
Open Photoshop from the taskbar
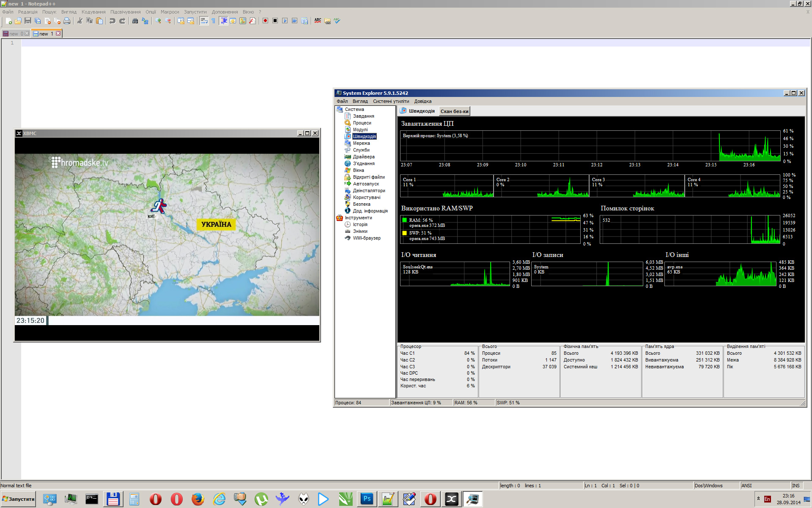(367, 499)
